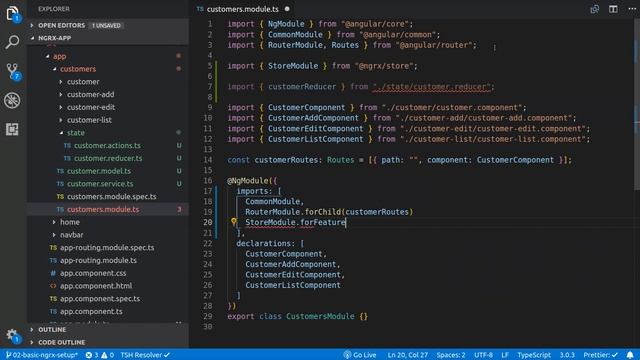This screenshot has width=640, height=360.
Task: Open the Explorer view in activity bar
Action: (x=12, y=13)
